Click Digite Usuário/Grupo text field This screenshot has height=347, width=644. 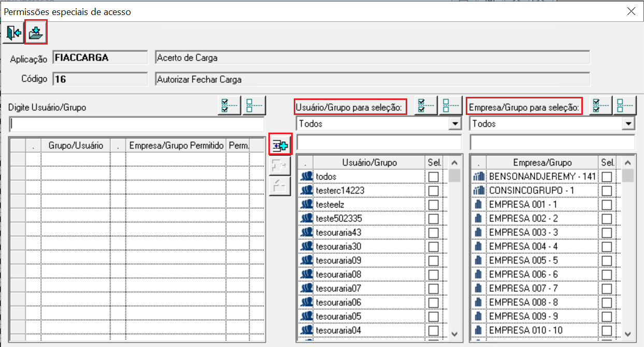click(136, 124)
